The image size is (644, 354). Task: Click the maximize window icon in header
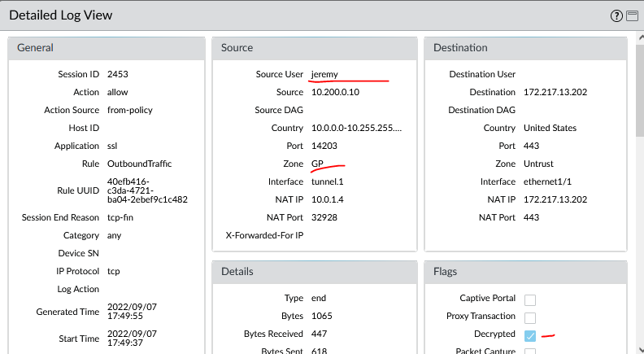coord(630,15)
